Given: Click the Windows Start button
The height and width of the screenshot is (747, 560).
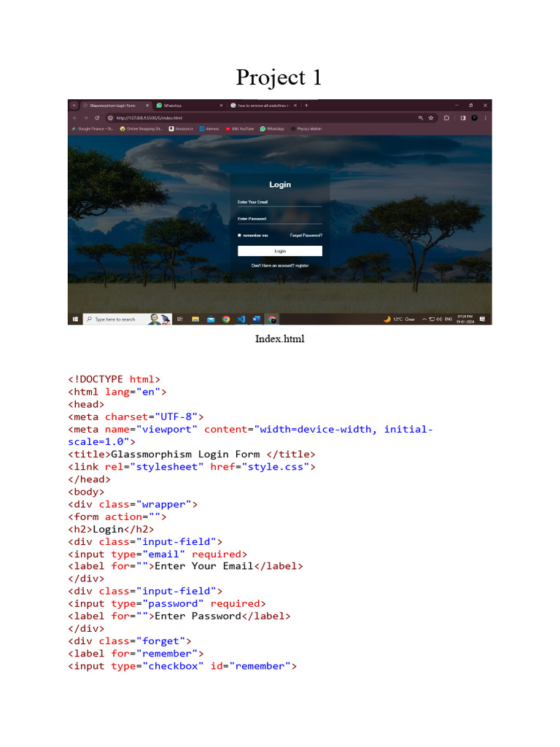Looking at the screenshot, I should [75, 320].
